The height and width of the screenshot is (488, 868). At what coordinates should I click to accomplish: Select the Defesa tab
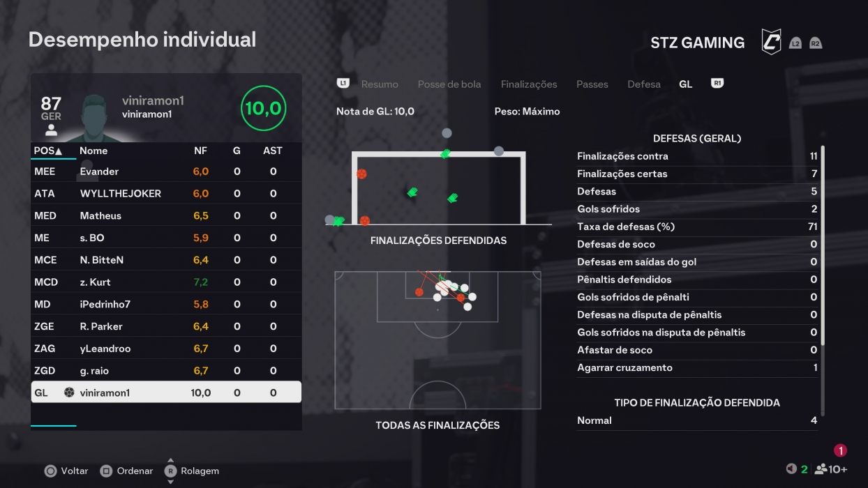[644, 84]
